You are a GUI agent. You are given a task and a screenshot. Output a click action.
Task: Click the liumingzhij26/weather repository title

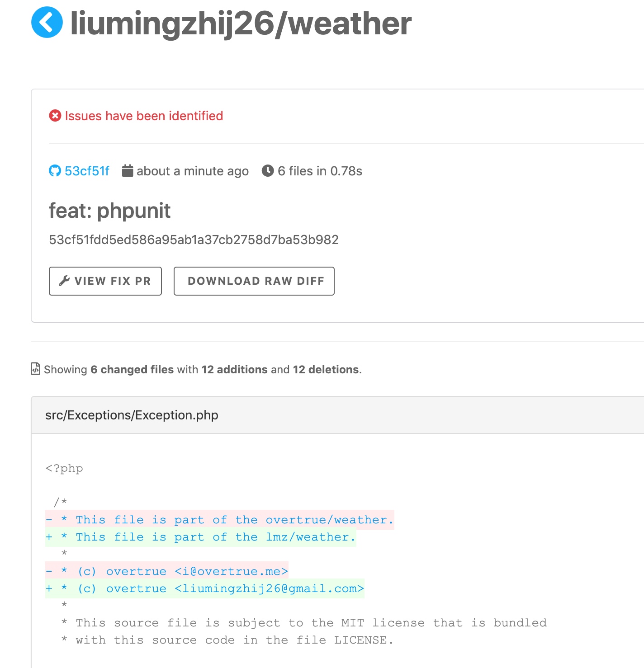[241, 24]
